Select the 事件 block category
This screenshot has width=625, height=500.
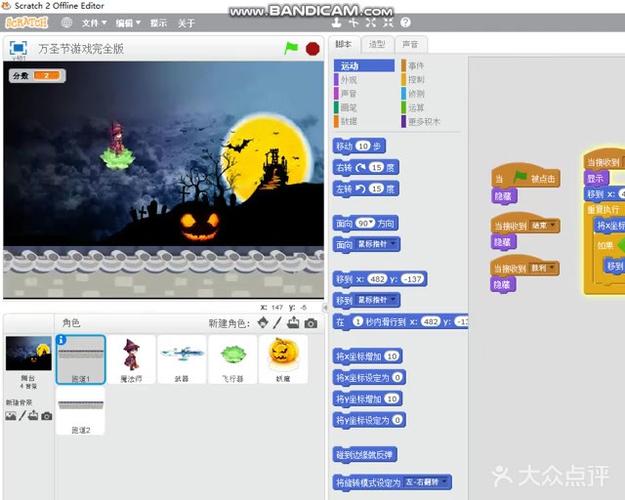click(430, 66)
